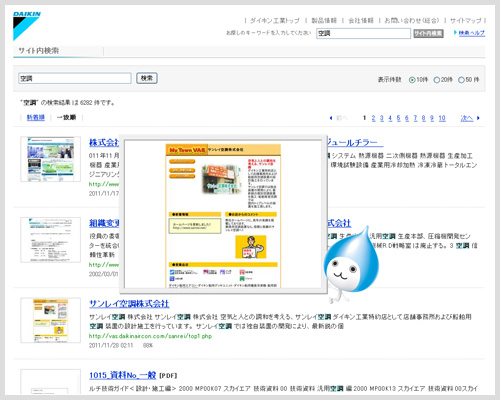Select the 50件 display count radio
Viewport: 500px width, 400px height.
tap(461, 80)
